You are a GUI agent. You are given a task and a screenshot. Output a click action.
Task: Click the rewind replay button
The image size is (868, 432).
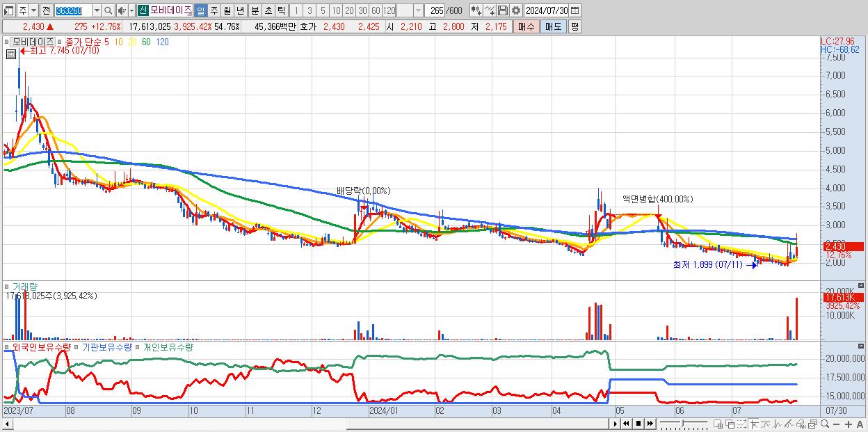(x=627, y=424)
